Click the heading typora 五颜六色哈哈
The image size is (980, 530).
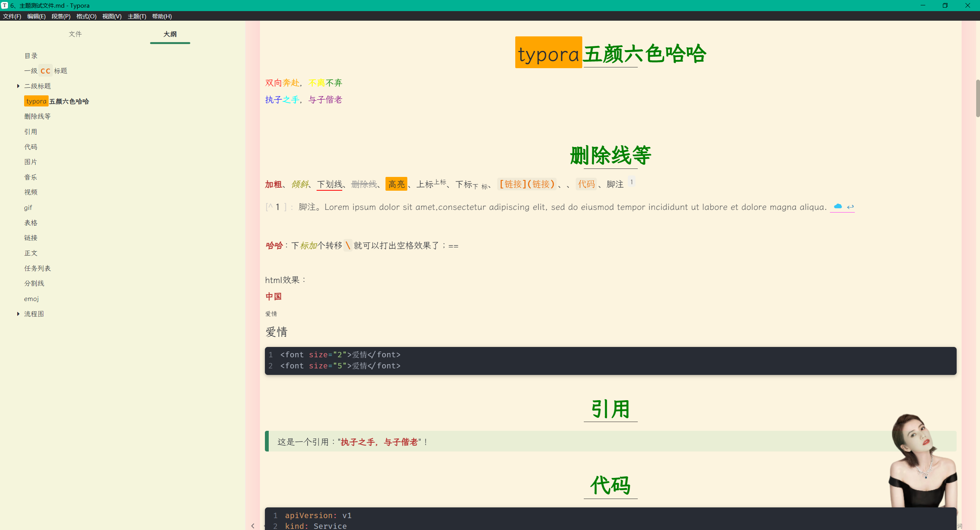611,53
